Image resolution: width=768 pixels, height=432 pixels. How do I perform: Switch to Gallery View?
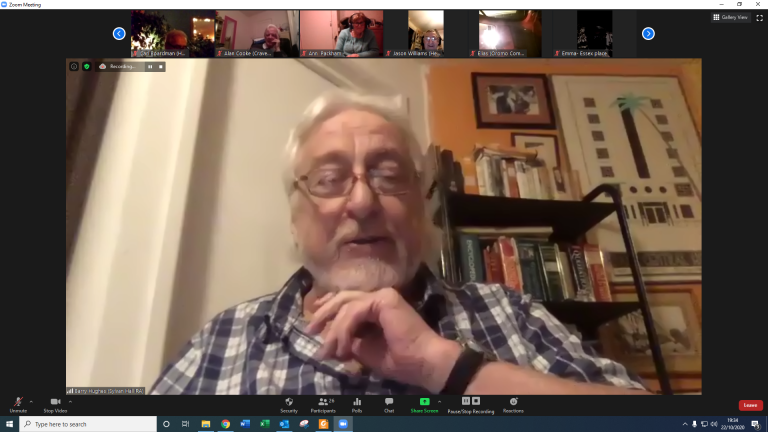[x=730, y=17]
